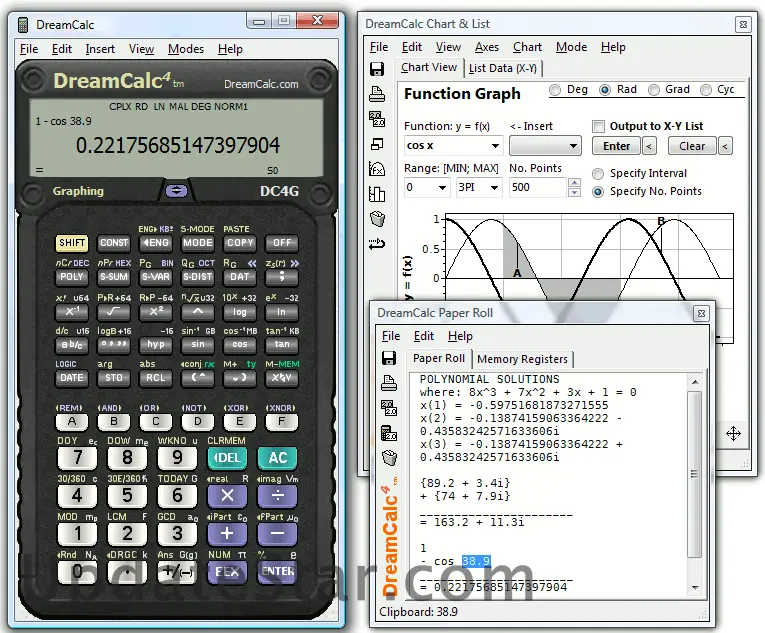Image resolution: width=765 pixels, height=633 pixels.
Task: Click the bar chart icon in Chart sidebar
Action: point(377,194)
